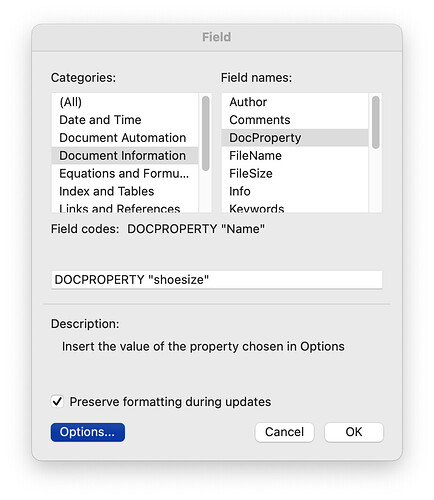Choose Links and References category
This screenshot has height=500, width=434.
125,207
